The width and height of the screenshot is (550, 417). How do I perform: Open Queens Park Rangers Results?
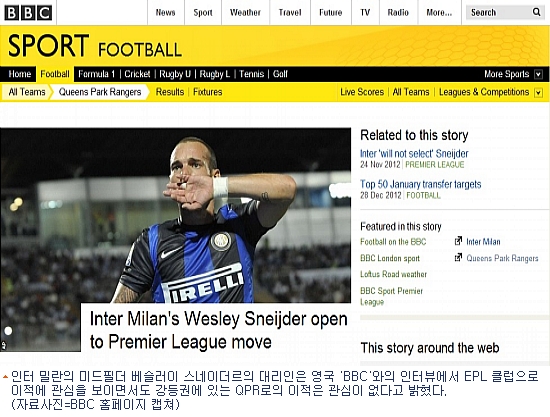[170, 92]
